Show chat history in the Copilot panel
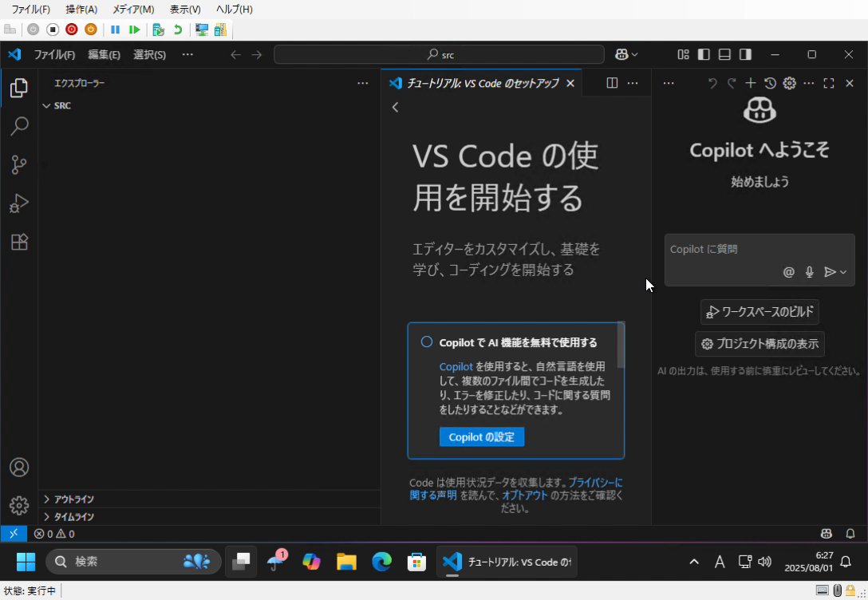 (x=770, y=83)
